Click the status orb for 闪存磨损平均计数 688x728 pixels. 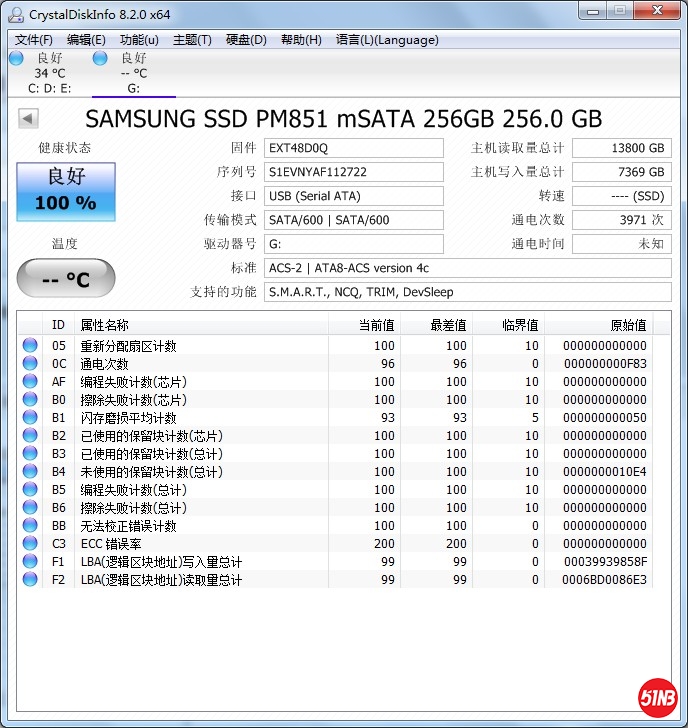[30, 418]
